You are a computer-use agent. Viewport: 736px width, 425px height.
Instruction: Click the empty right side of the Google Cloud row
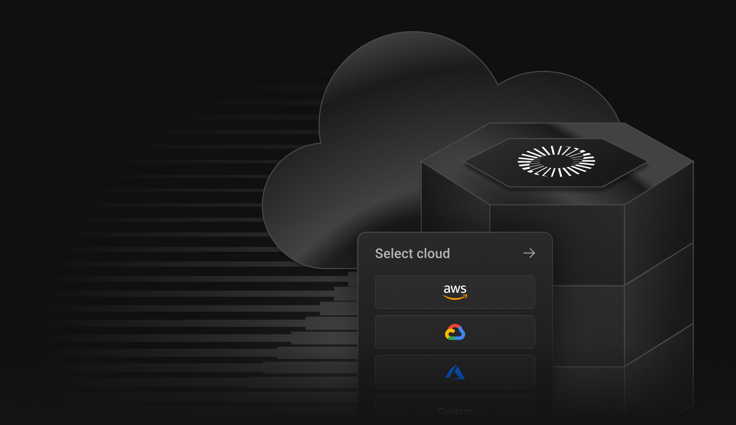coord(502,332)
